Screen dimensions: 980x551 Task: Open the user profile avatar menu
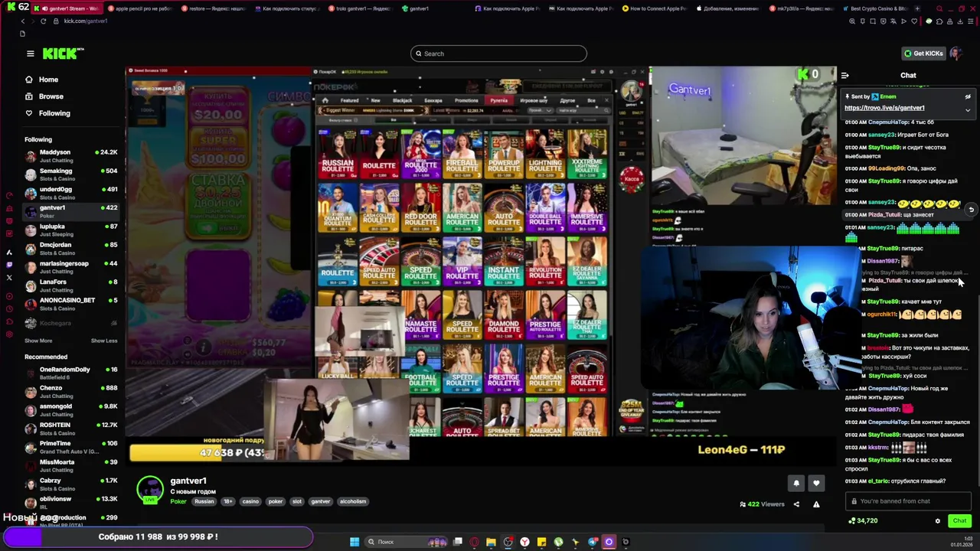point(956,54)
